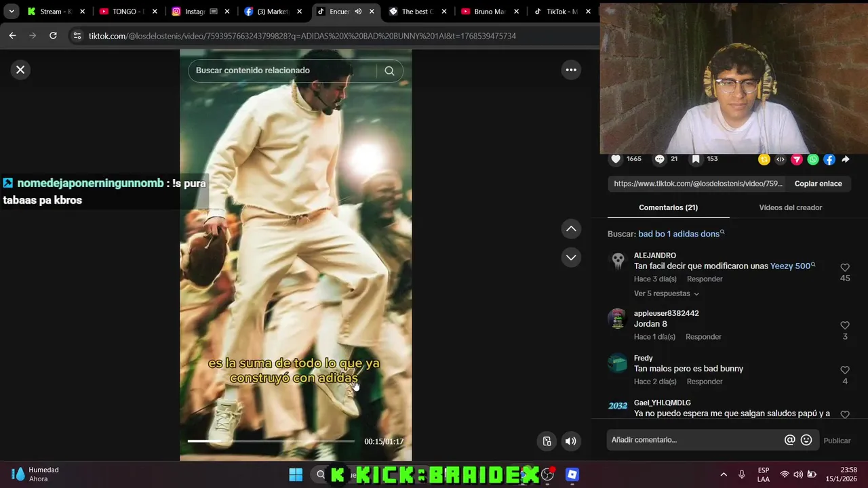868x488 pixels.
Task: Close the Instagram browser tab
Action: point(226,12)
